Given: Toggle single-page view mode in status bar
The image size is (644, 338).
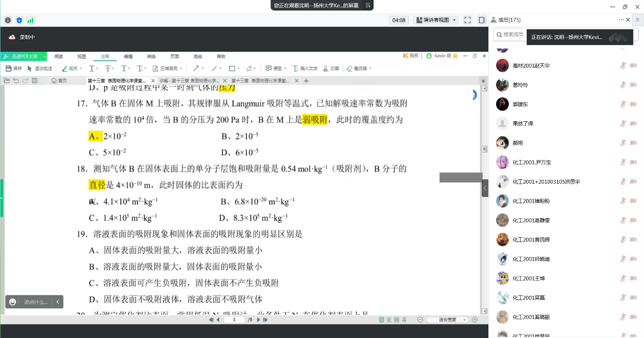Looking at the screenshot, I should [382, 320].
